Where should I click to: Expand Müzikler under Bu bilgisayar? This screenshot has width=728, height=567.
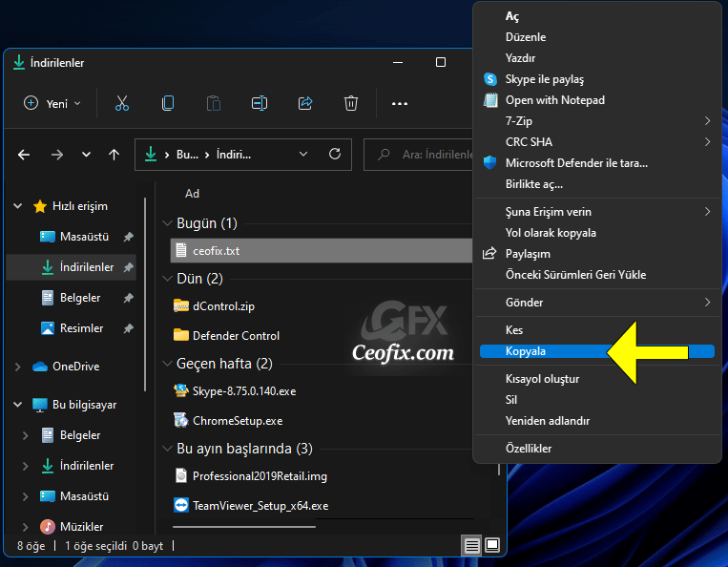click(26, 527)
